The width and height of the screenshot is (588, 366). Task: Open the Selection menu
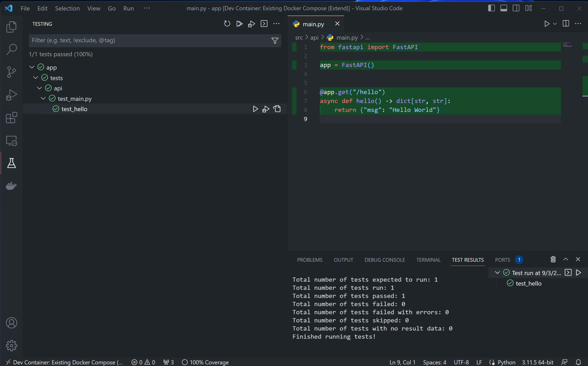[x=67, y=8]
